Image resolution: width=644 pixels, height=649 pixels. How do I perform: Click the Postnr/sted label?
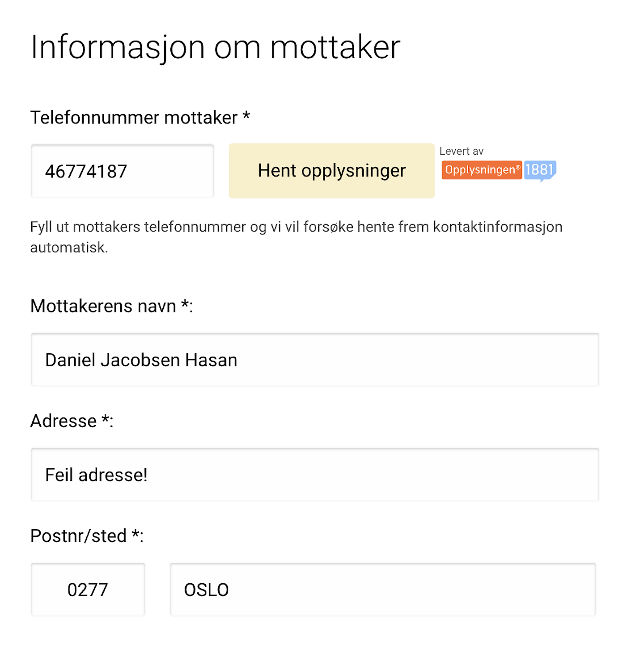(x=78, y=536)
